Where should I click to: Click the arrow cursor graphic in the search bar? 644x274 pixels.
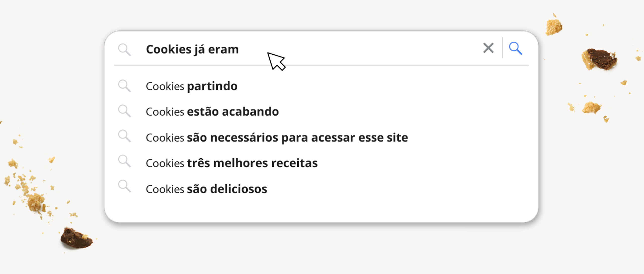point(276,61)
